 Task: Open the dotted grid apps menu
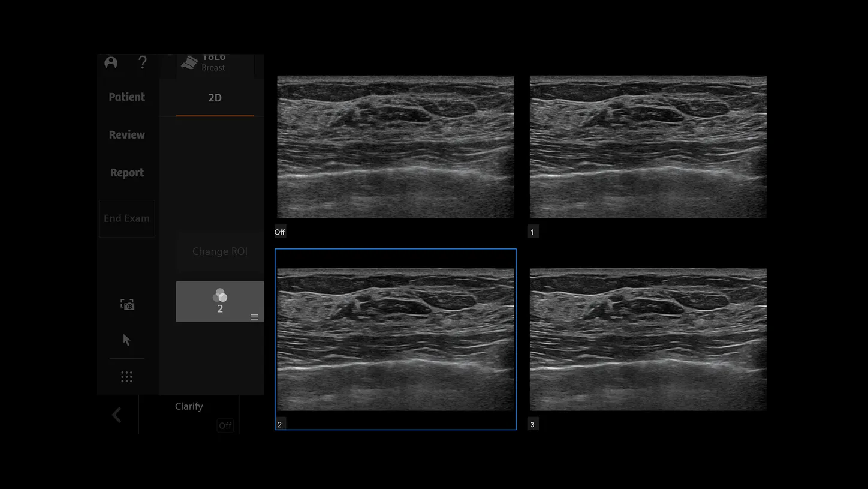(126, 377)
